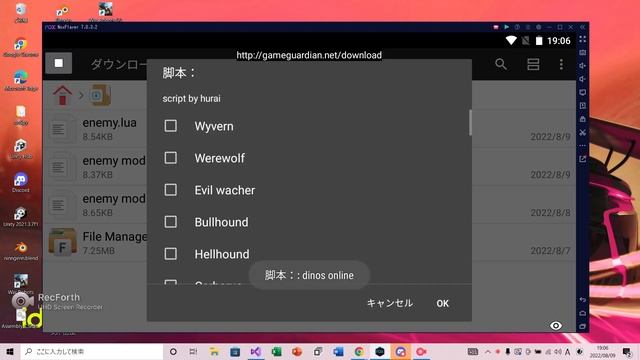Open the file manager search icon
This screenshot has width=640, height=360.
tap(501, 64)
